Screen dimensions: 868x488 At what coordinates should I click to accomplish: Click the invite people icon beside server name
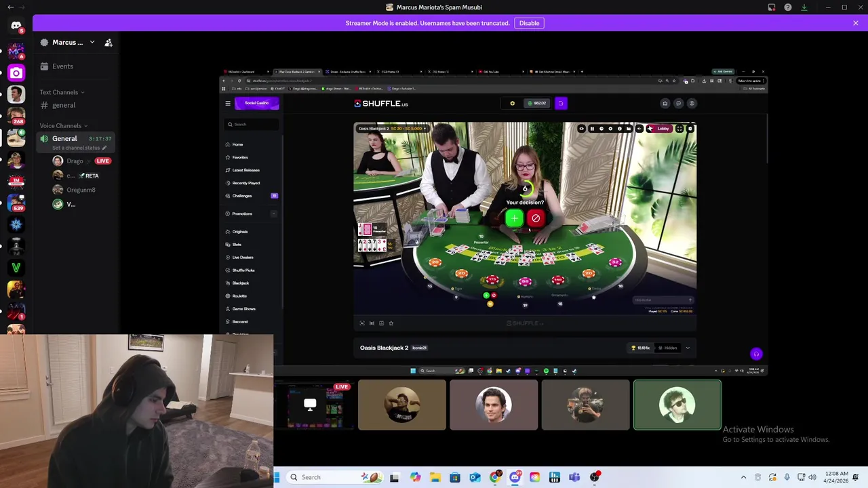(x=108, y=43)
